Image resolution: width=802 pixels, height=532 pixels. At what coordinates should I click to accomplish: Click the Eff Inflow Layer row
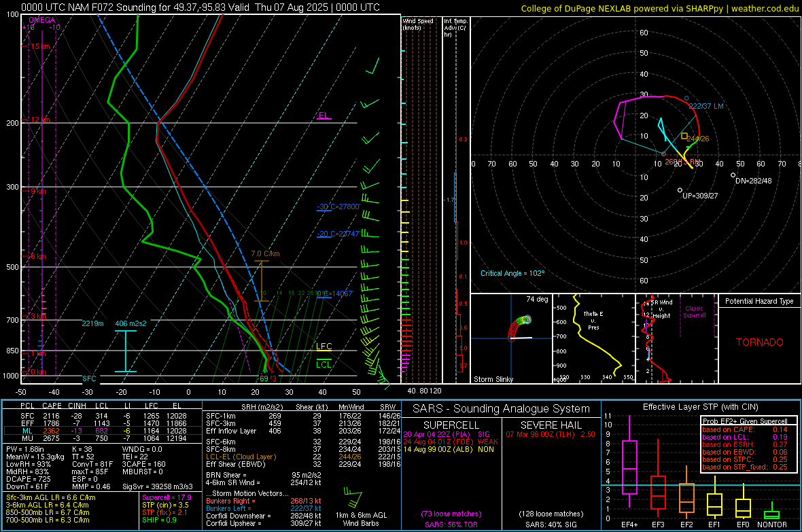[x=303, y=431]
